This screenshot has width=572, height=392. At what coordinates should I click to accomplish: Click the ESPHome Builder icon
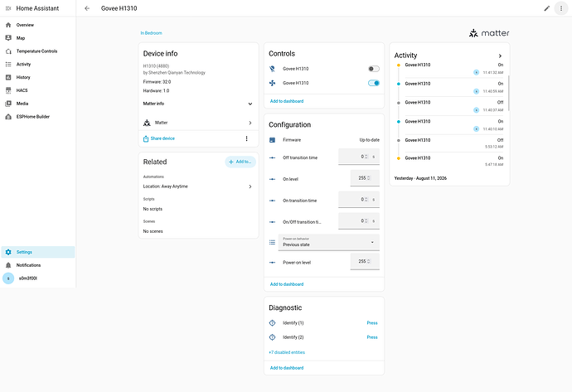(x=8, y=117)
